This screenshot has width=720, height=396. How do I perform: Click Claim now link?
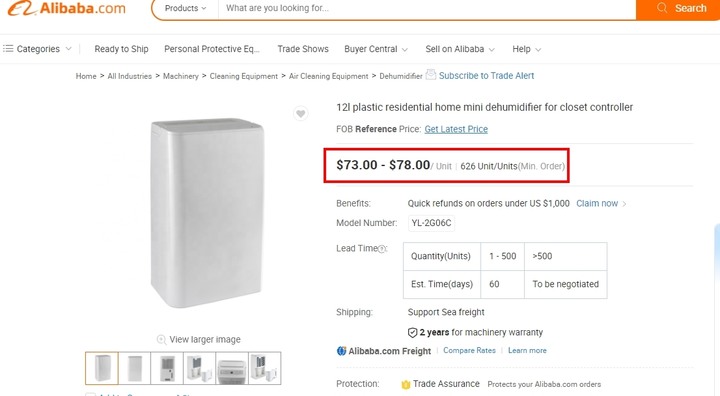point(597,203)
